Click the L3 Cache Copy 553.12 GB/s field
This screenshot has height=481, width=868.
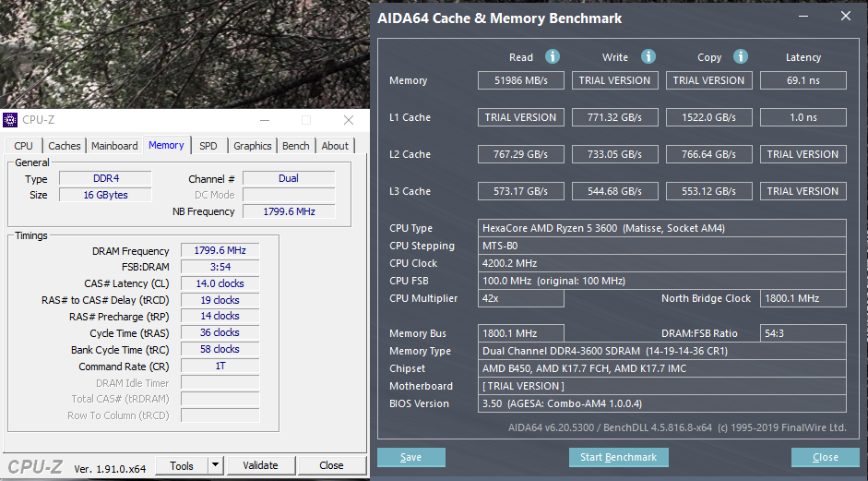709,191
